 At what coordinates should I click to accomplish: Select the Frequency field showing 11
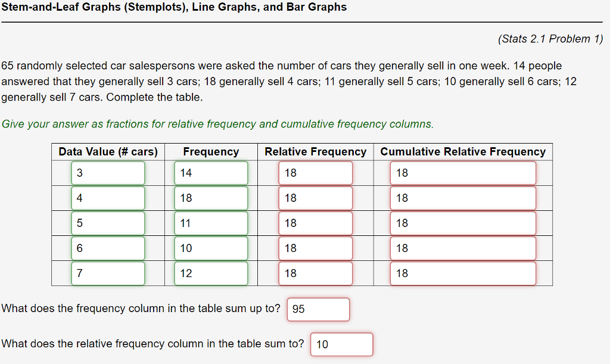point(211,223)
